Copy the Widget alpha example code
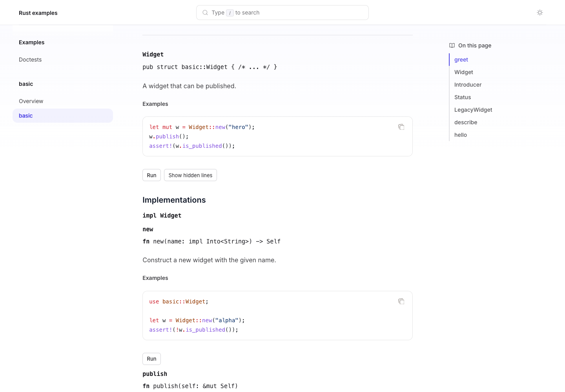565x392 pixels. (401, 301)
